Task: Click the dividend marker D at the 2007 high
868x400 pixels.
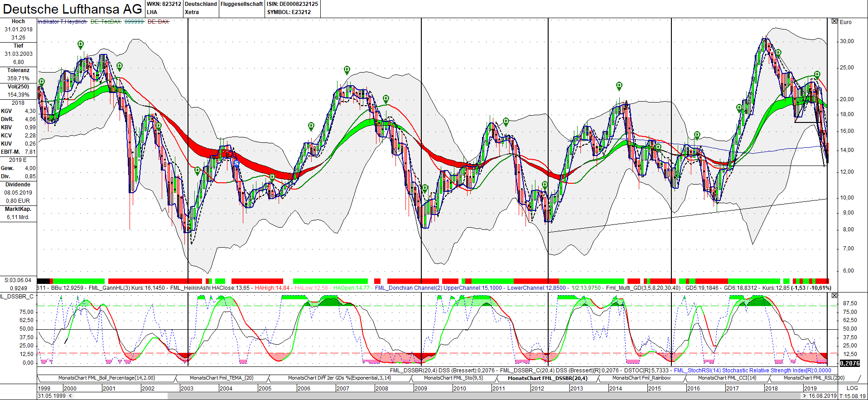Action: point(347,70)
